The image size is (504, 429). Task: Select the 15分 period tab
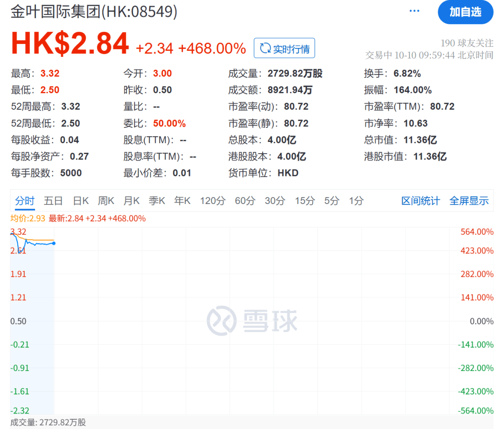click(305, 200)
